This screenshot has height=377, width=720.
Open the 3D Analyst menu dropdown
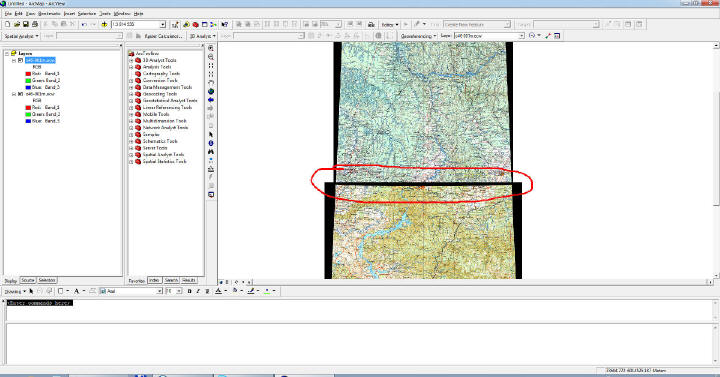(x=202, y=36)
